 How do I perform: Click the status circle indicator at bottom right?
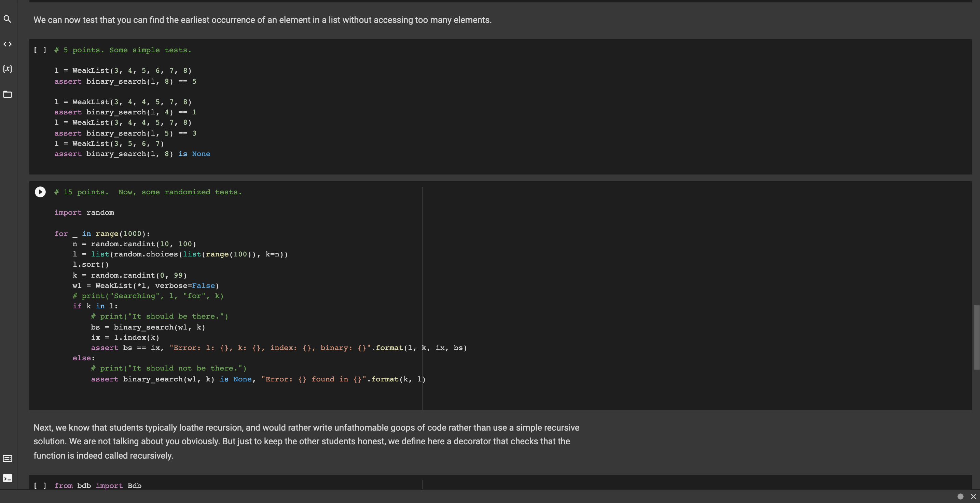tap(960, 497)
